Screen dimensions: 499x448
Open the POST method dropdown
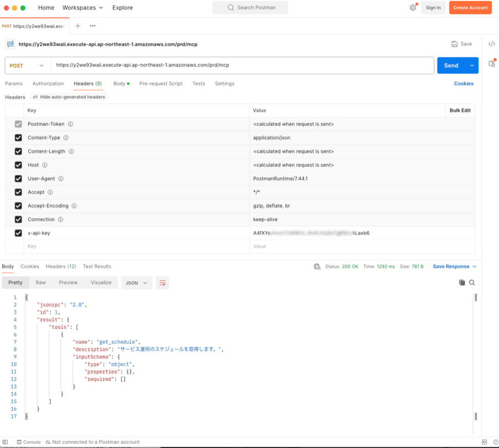pyautogui.click(x=27, y=65)
